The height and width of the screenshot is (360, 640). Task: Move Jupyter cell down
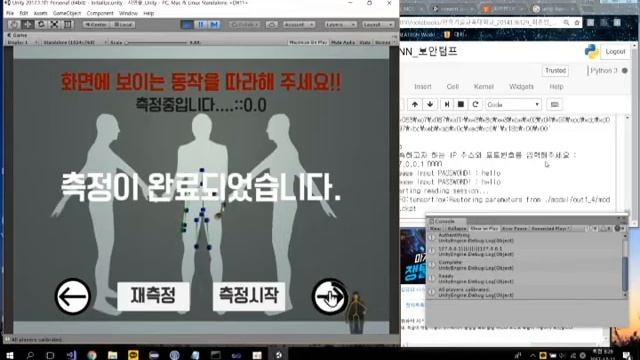(430, 105)
